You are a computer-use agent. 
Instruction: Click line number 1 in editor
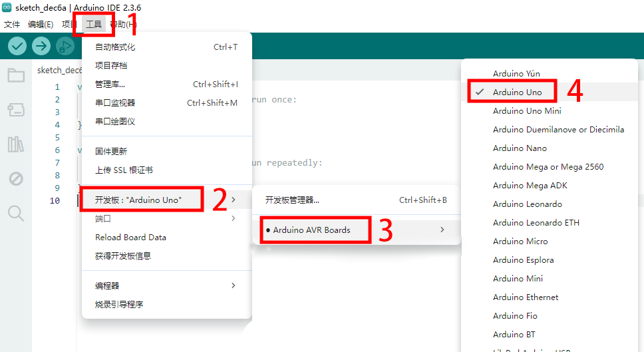(x=57, y=87)
